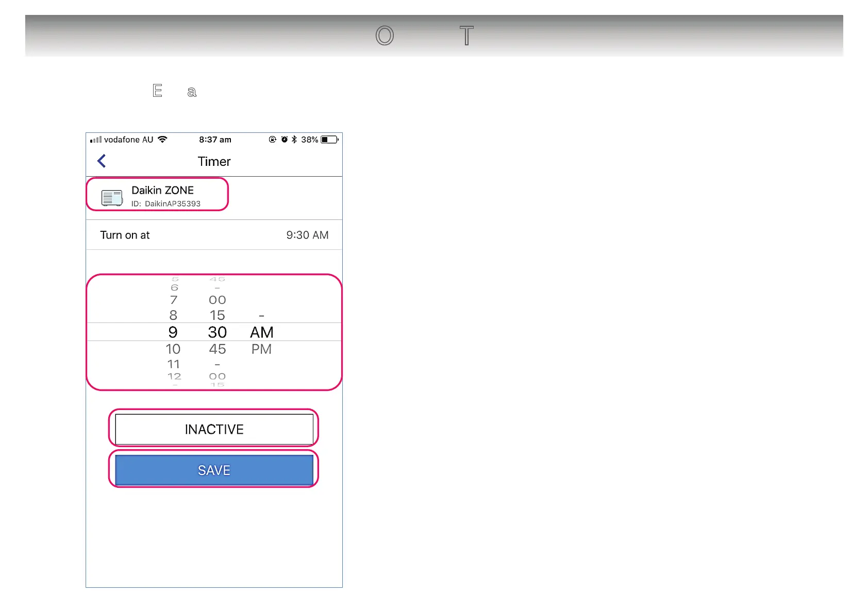The width and height of the screenshot is (868, 613).
Task: Pick minute 45 just below selected 30
Action: [x=218, y=349]
